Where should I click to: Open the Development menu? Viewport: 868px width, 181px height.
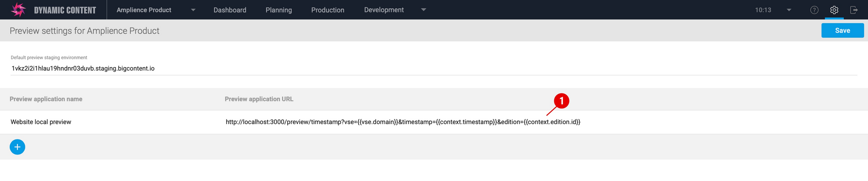384,10
